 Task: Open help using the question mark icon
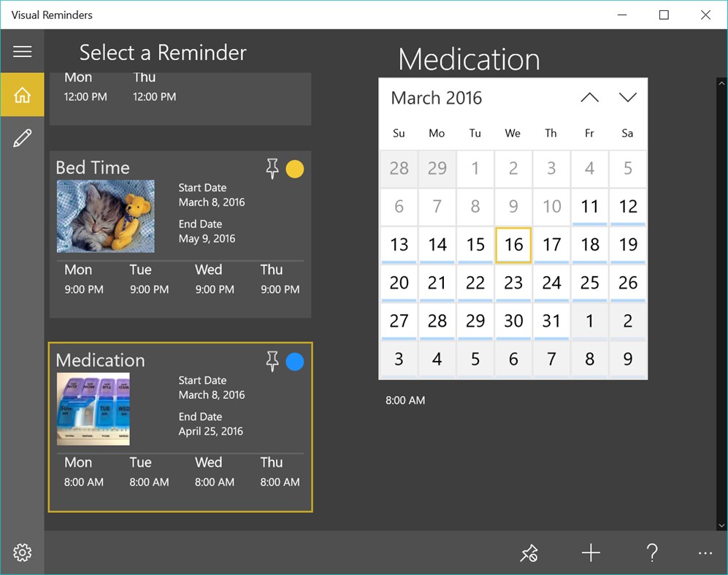click(x=652, y=553)
